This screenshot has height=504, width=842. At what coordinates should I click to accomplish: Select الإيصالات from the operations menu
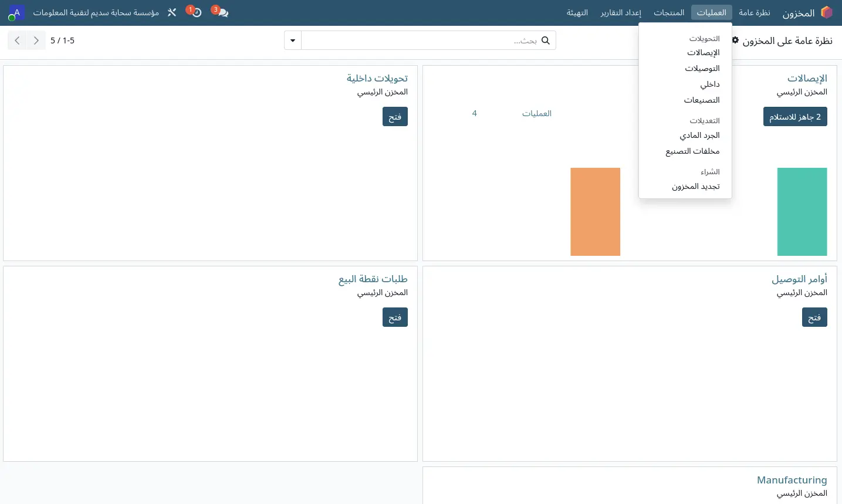[703, 53]
